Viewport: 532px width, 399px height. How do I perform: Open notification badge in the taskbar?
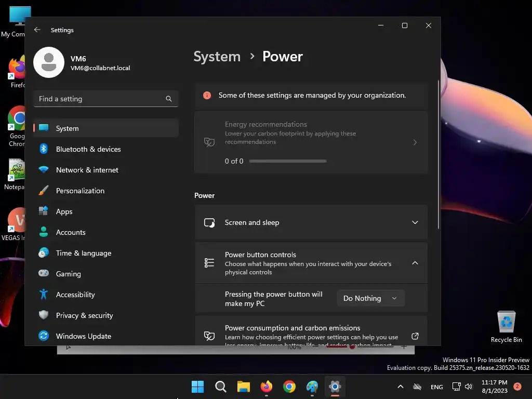pos(517,387)
